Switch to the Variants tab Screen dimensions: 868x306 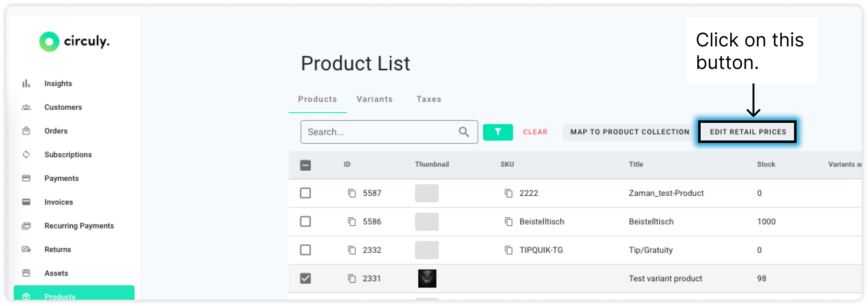[x=374, y=99]
